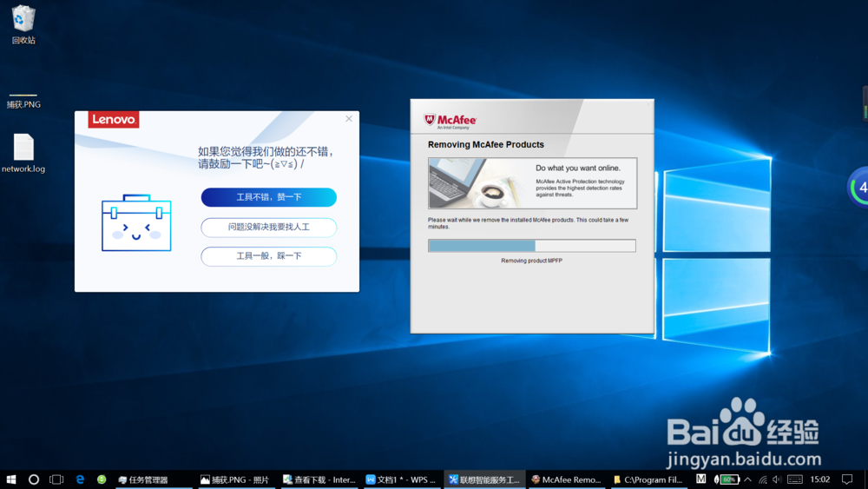Click 工具一般，踩一下 button
The height and width of the screenshot is (489, 868).
point(268,256)
